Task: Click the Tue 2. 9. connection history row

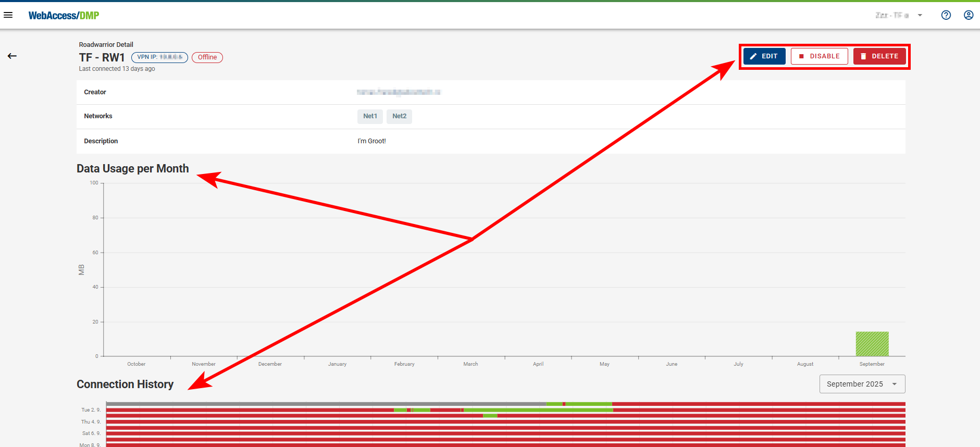Action: pos(505,410)
